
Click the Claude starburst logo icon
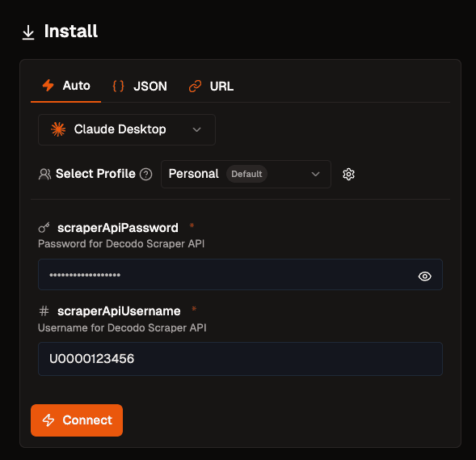click(58, 129)
